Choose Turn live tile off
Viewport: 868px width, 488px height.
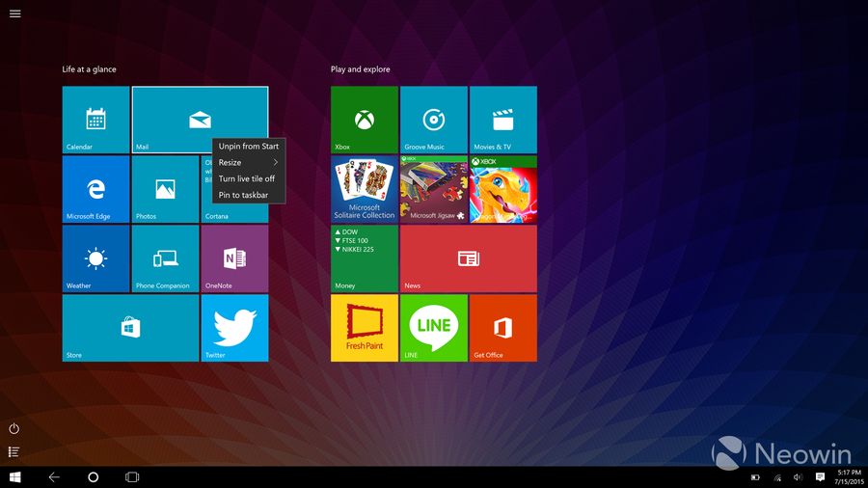tap(249, 178)
